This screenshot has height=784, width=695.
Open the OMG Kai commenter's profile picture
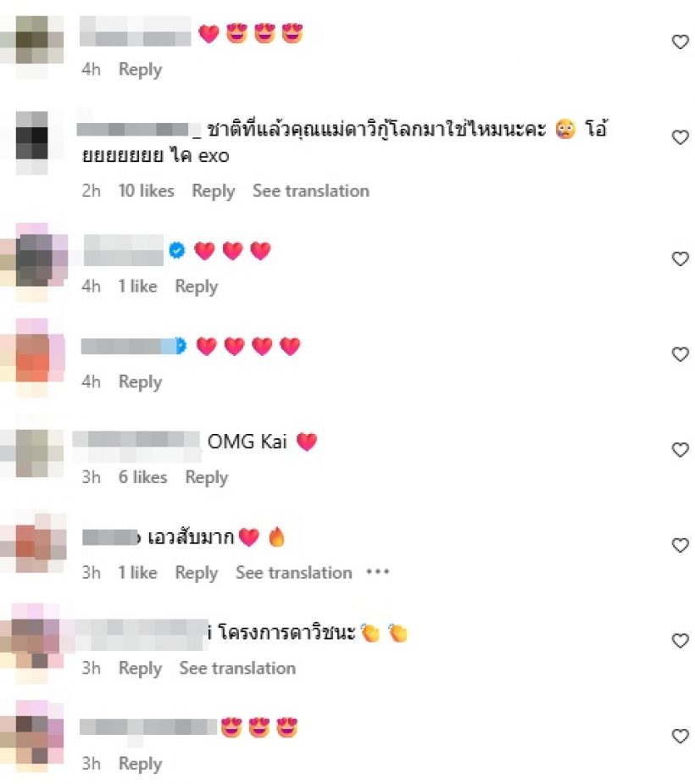tap(32, 453)
